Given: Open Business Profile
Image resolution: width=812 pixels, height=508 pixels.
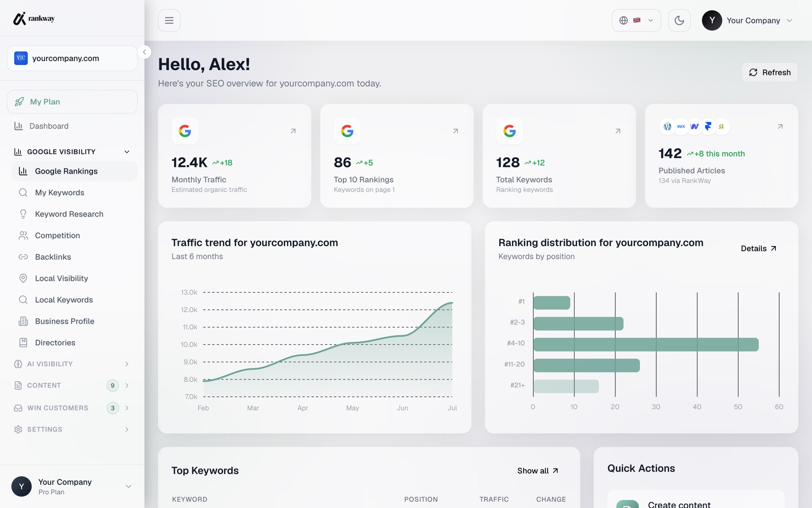Looking at the screenshot, I should pyautogui.click(x=74, y=321).
